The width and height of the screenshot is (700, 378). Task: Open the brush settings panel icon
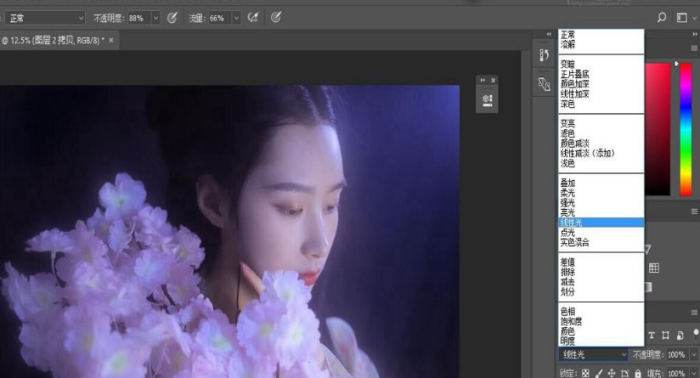tap(544, 84)
